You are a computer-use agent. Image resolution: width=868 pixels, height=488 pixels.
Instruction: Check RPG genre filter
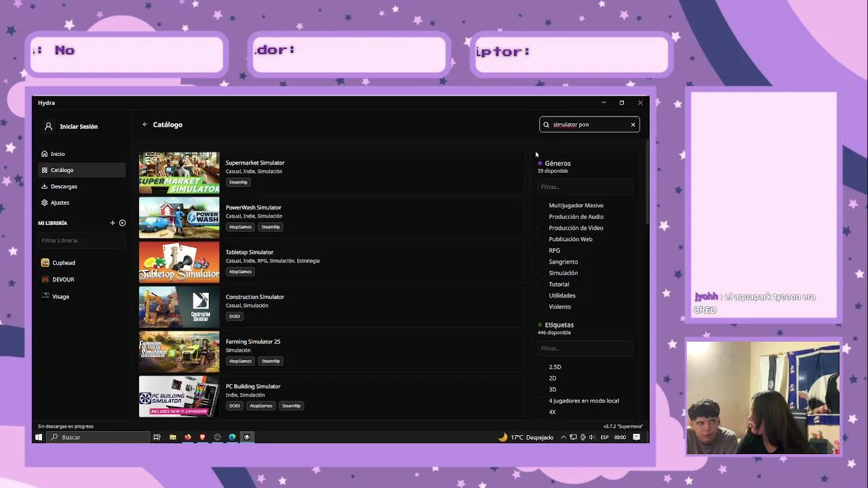tap(542, 251)
